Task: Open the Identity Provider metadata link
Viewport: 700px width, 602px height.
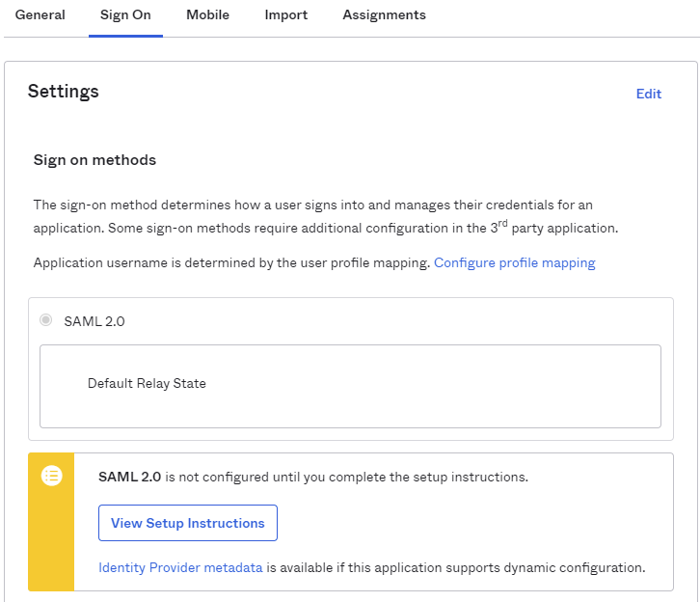Action: coord(180,567)
